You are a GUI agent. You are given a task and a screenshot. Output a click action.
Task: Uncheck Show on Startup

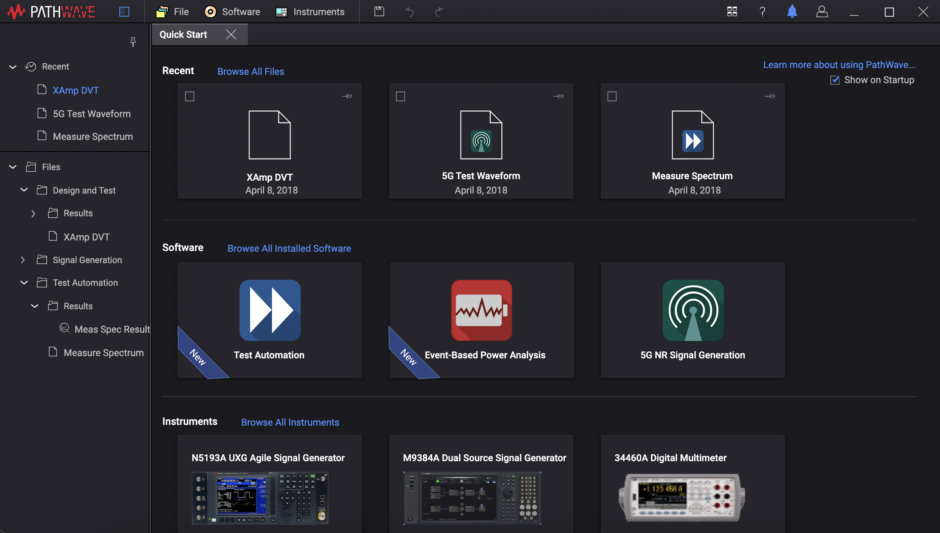coord(834,80)
